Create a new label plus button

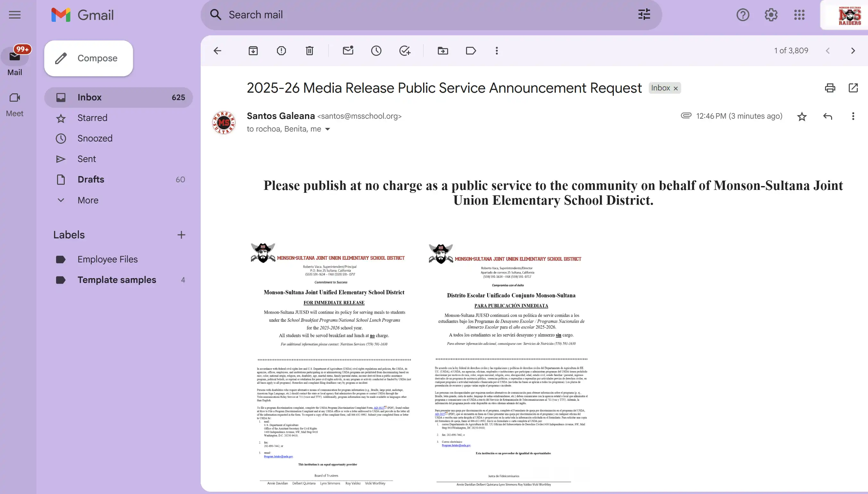(181, 235)
